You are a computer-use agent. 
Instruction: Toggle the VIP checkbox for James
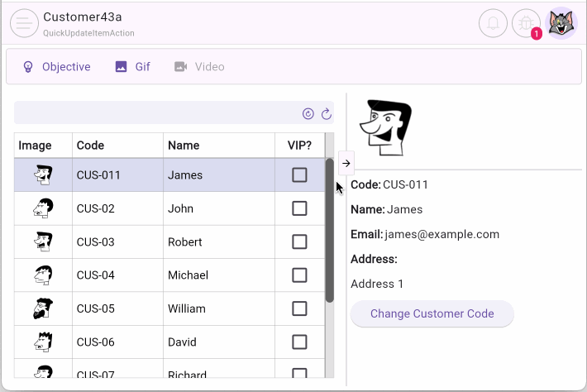(x=299, y=174)
